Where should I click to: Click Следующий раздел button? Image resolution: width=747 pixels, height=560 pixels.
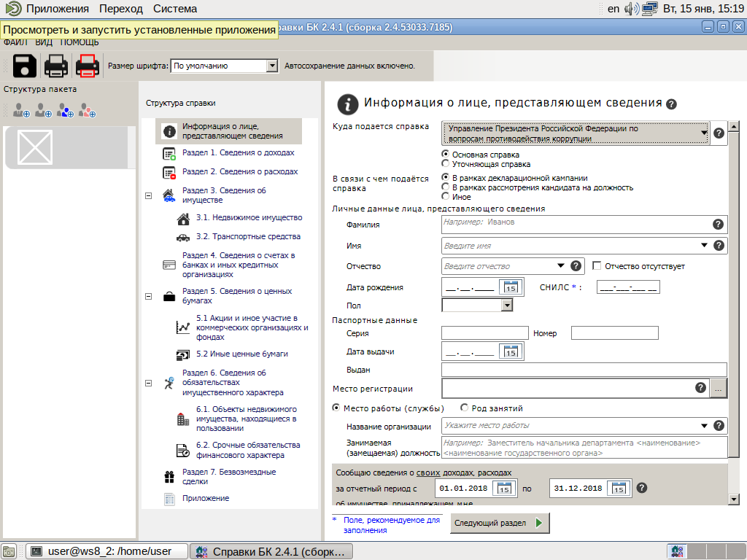pyautogui.click(x=500, y=523)
